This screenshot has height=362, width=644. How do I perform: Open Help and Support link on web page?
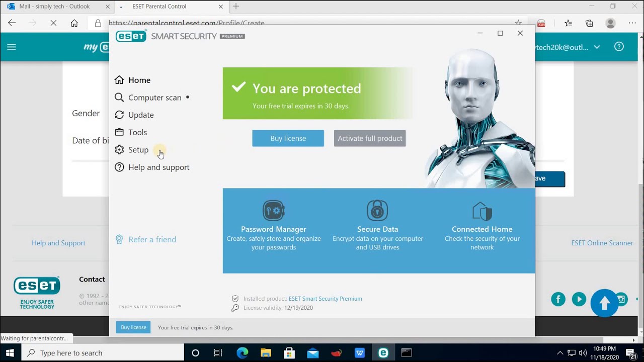click(x=58, y=243)
